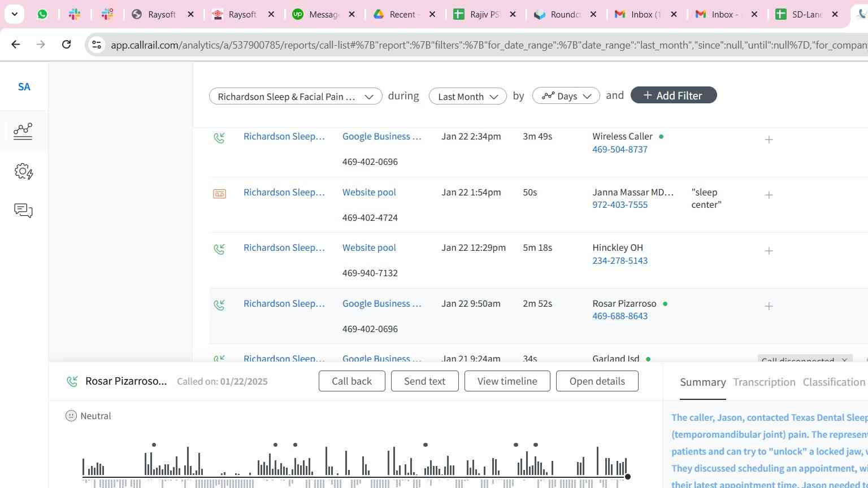Open the tab search dropdown arrow
This screenshot has height=488, width=868.
point(14,14)
